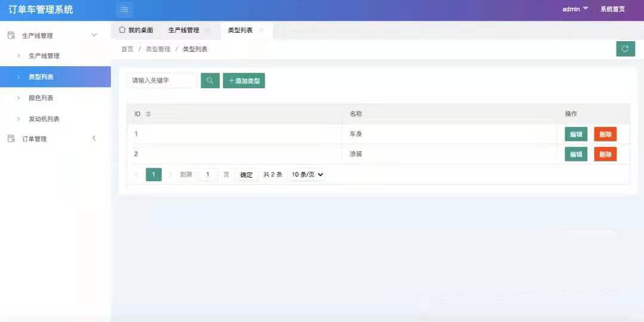Open the admin user dropdown

click(x=575, y=9)
